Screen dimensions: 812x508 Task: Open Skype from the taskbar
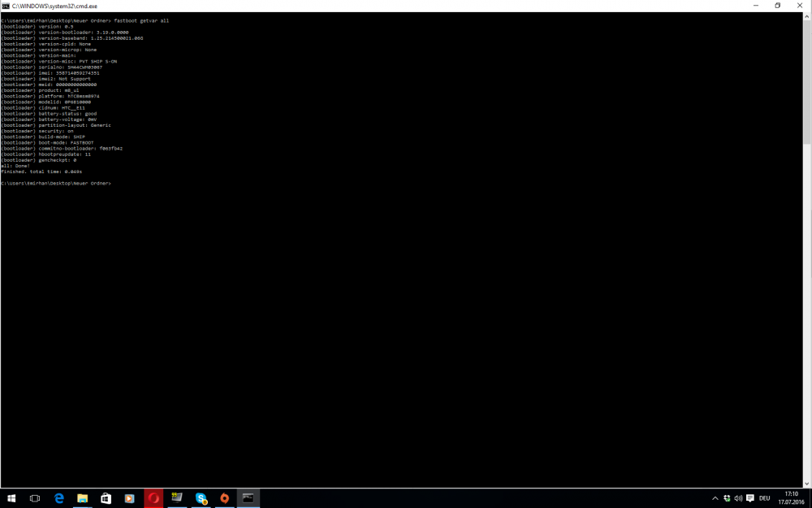[201, 497]
